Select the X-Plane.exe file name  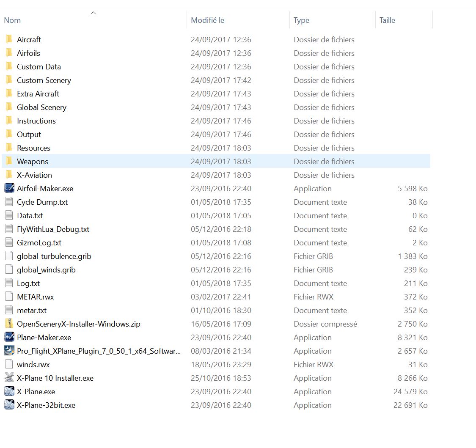36,392
